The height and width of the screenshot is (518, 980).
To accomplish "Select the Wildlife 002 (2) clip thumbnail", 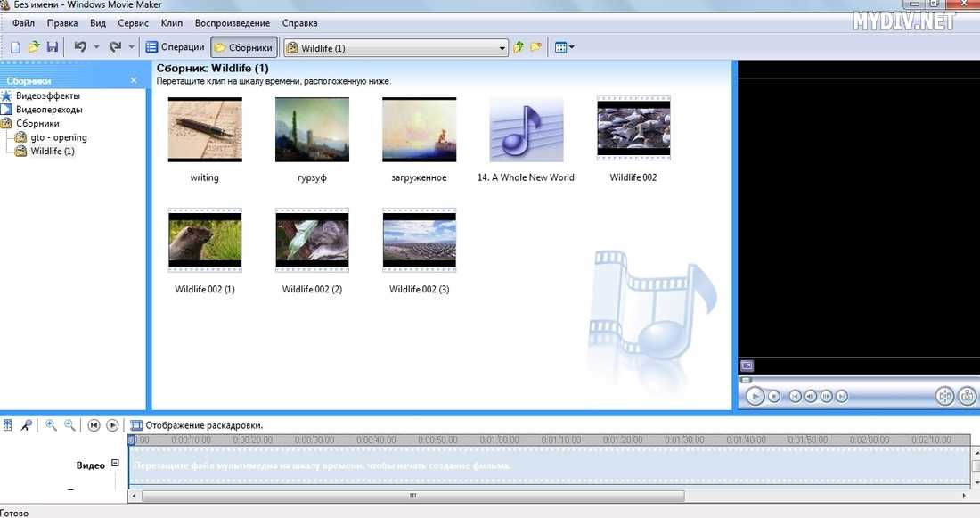I will tap(312, 242).
